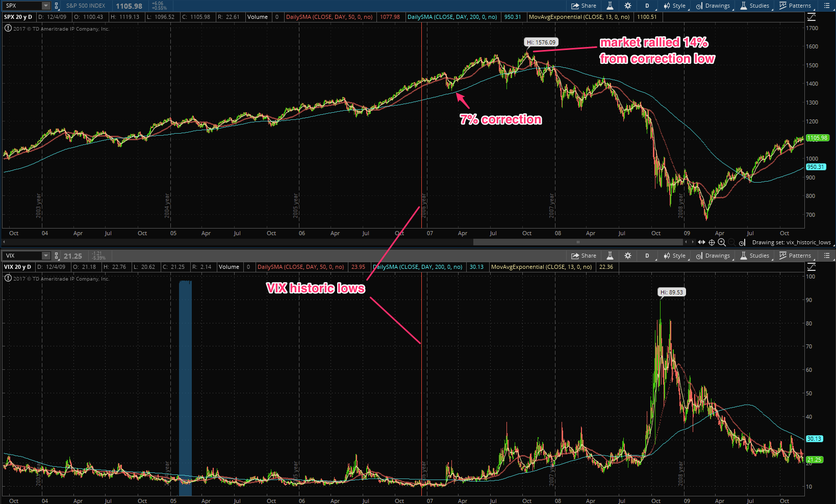
Task: Click the horizontal expand arrows icon
Action: pyautogui.click(x=701, y=242)
